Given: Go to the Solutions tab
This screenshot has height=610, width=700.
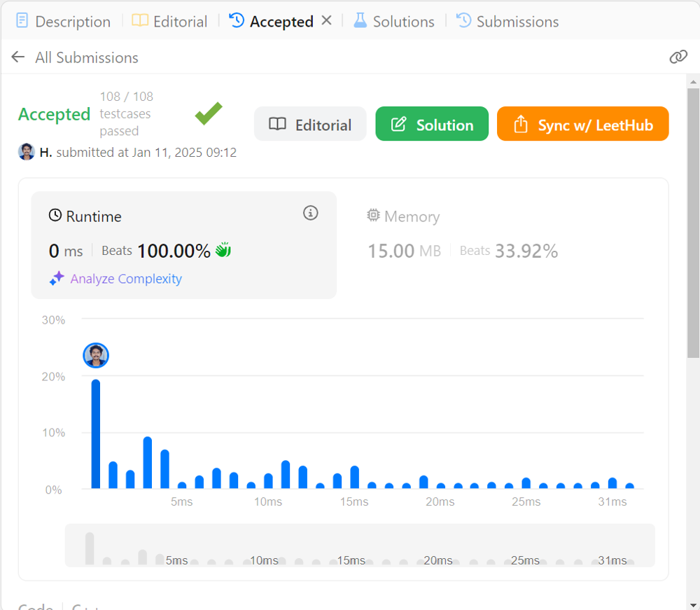Looking at the screenshot, I should click(394, 22).
